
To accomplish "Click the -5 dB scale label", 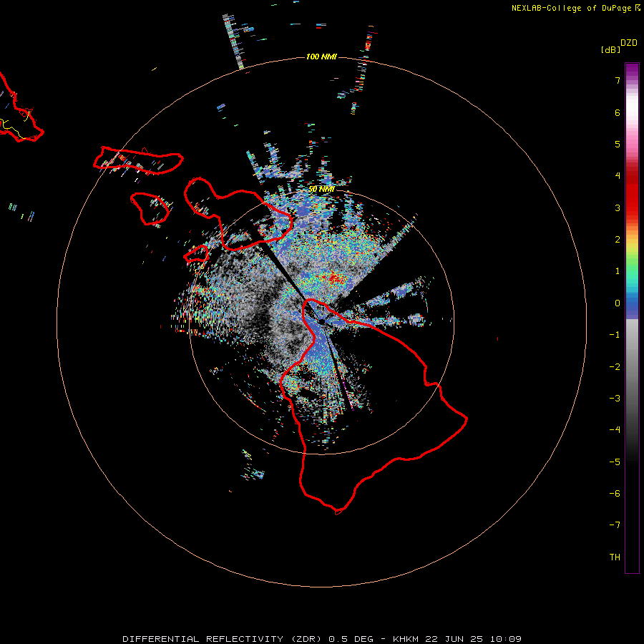I will point(615,462).
